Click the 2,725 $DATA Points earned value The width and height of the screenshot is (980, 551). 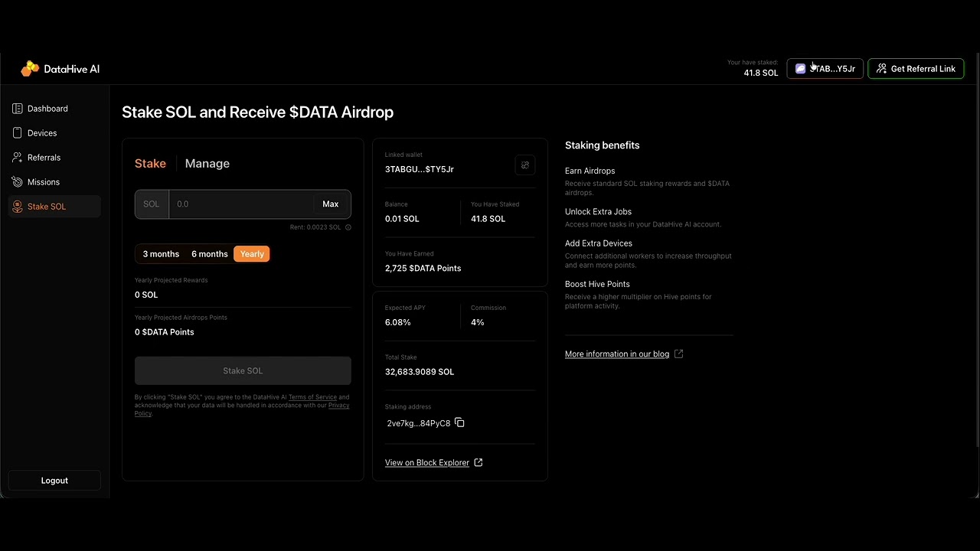pyautogui.click(x=423, y=269)
